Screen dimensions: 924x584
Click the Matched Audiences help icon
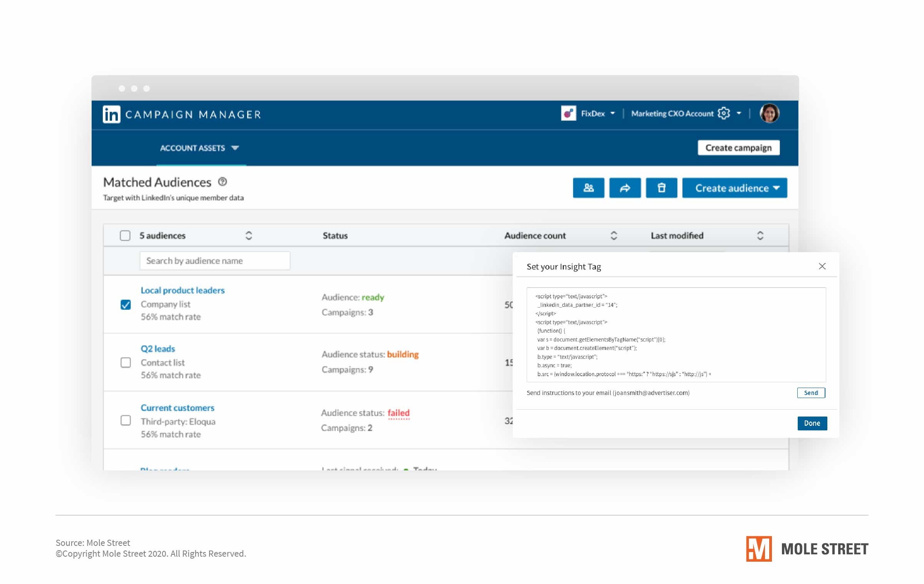pos(223,181)
